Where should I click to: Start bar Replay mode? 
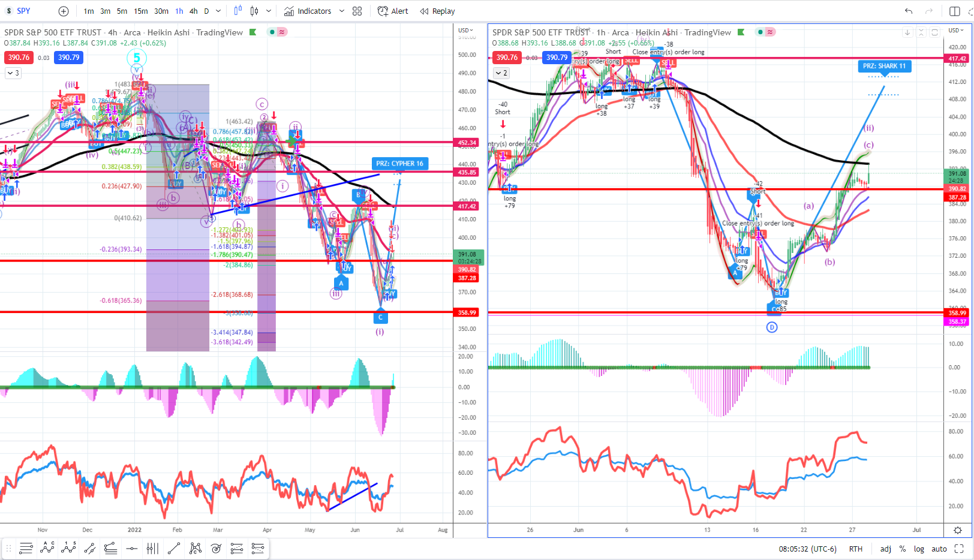(x=437, y=11)
